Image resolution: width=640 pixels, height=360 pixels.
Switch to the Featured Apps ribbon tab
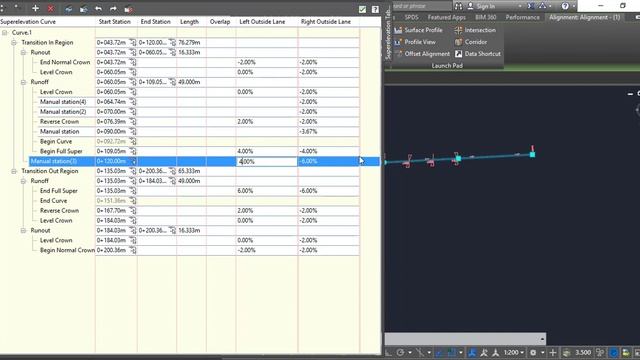point(447,17)
